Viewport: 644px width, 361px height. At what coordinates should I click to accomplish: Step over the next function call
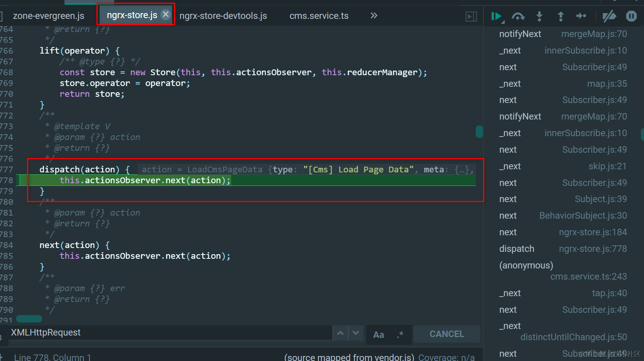click(518, 16)
